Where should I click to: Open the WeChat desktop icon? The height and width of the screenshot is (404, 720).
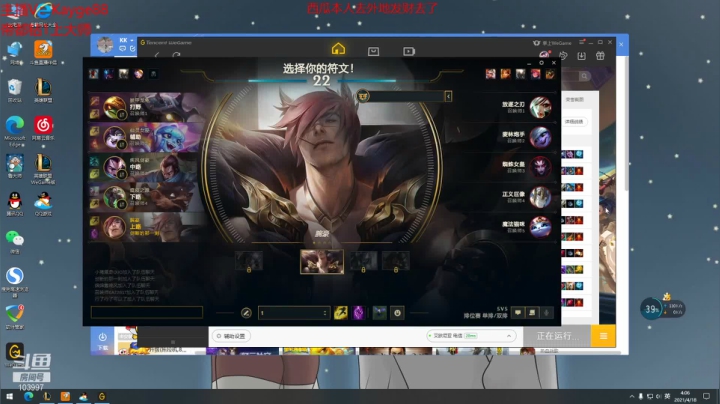point(15,242)
